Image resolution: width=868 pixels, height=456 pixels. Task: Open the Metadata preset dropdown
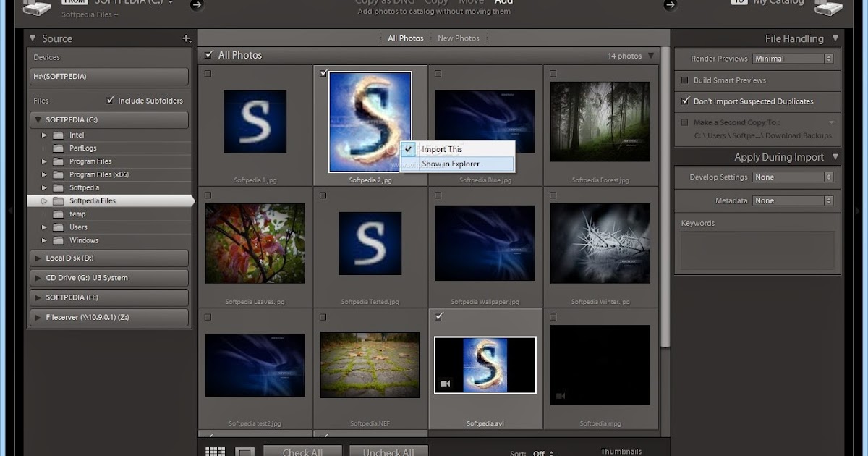[793, 200]
